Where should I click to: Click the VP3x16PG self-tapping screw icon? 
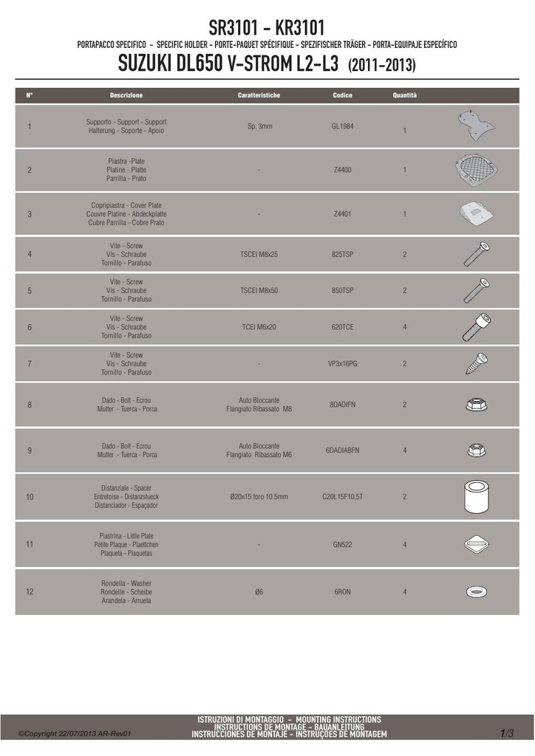(477, 363)
